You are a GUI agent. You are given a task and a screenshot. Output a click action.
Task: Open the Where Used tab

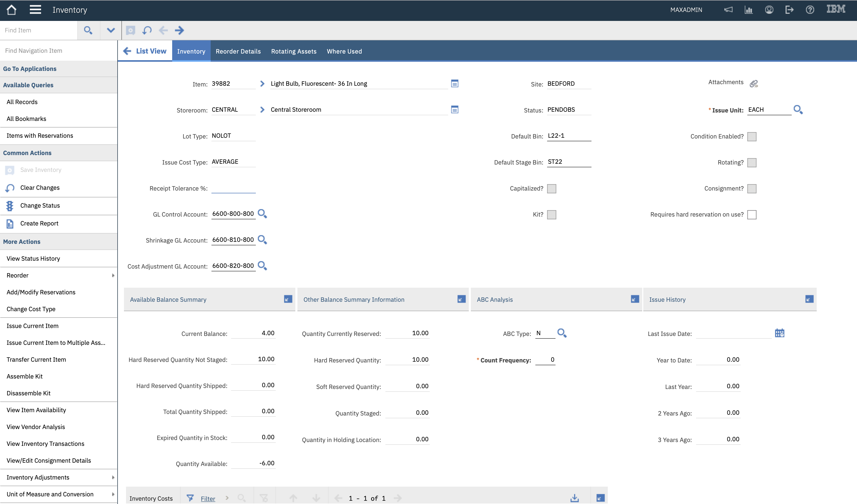[344, 51]
